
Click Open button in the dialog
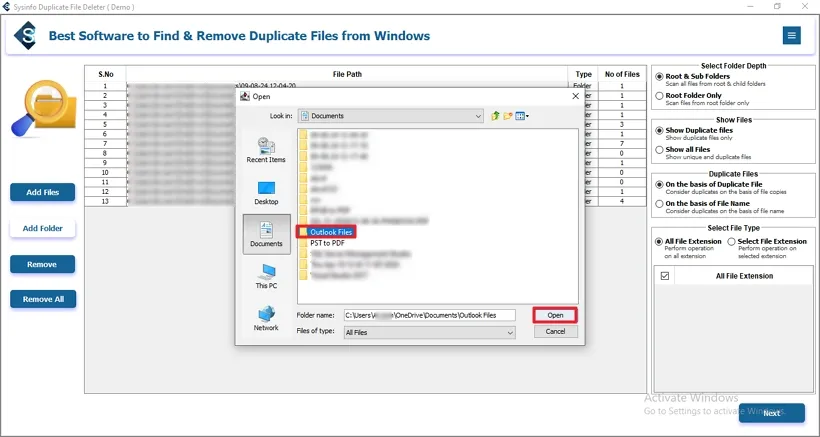[x=555, y=315]
